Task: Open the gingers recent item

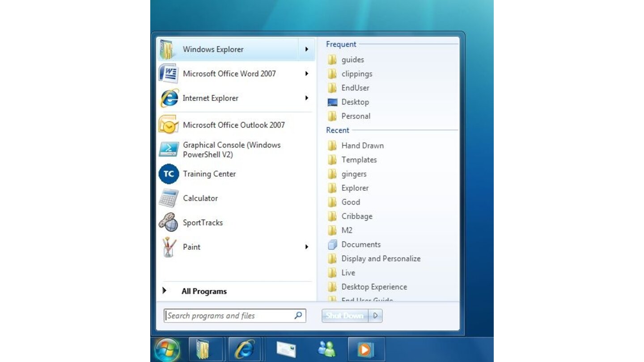Action: pyautogui.click(x=354, y=174)
